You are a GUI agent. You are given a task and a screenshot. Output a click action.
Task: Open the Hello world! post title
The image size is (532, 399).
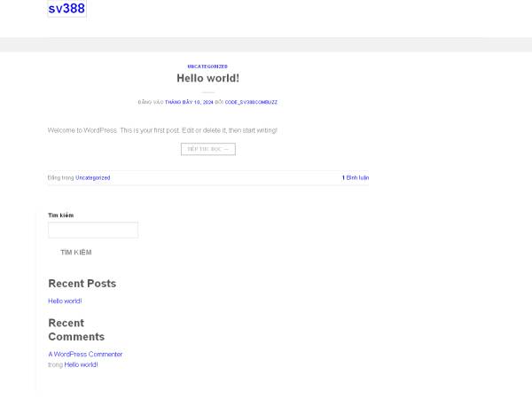click(x=207, y=79)
